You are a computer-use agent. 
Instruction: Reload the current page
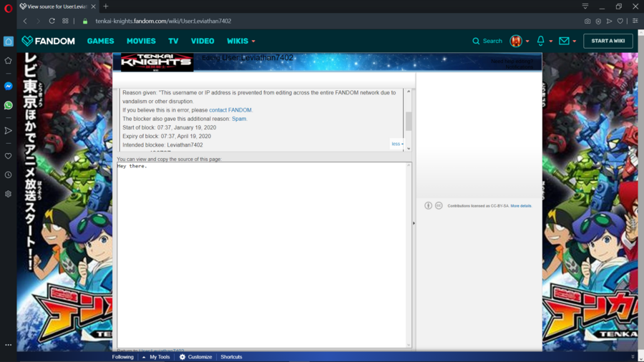[x=52, y=21]
